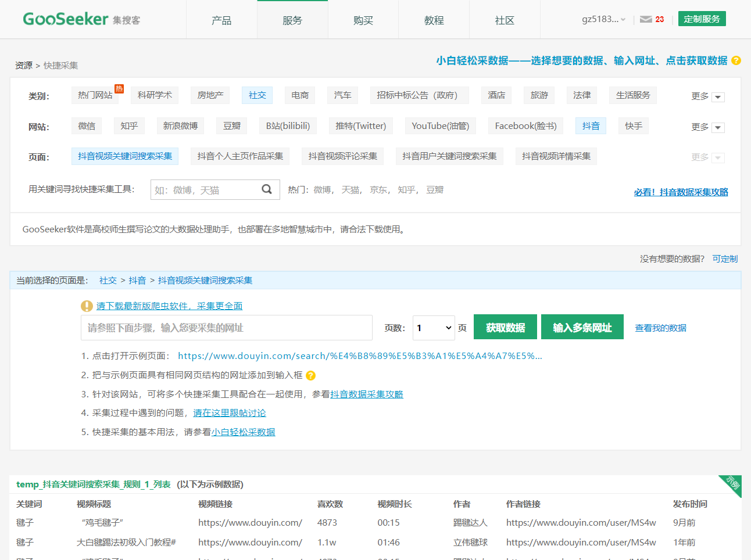Select 抖音视频评论采集 page type
Viewport: 751px width, 560px height.
pyautogui.click(x=343, y=156)
